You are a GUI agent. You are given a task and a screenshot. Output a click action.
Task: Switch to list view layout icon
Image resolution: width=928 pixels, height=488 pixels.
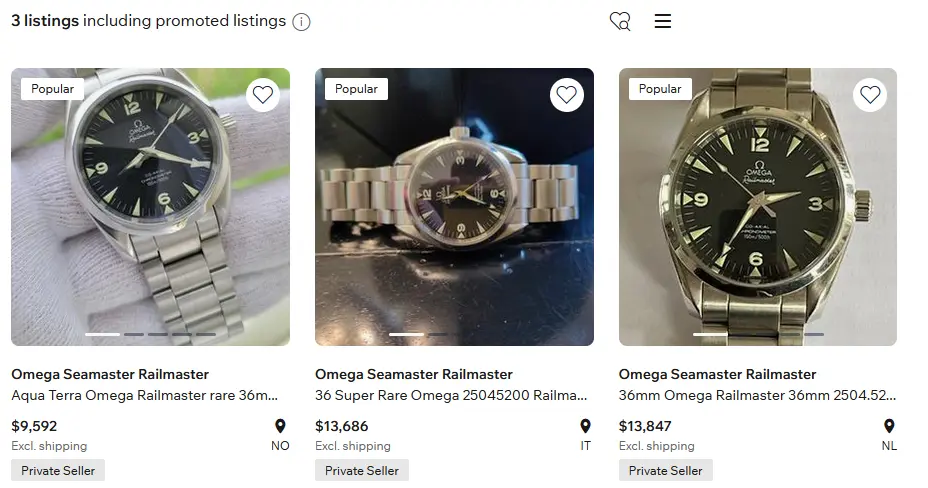663,21
